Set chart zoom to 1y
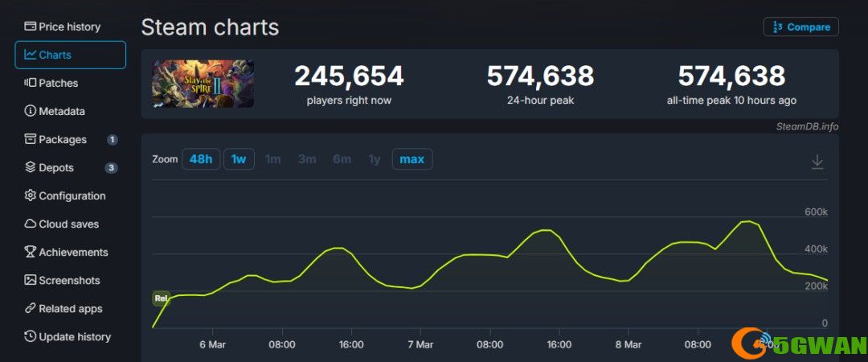 pyautogui.click(x=375, y=159)
